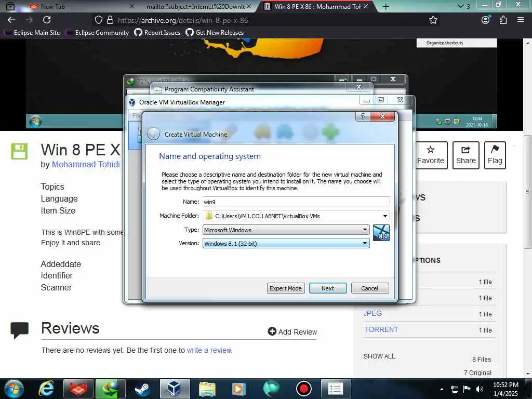532x399 pixels.
Task: Follow the write a review link
Action: [209, 350]
